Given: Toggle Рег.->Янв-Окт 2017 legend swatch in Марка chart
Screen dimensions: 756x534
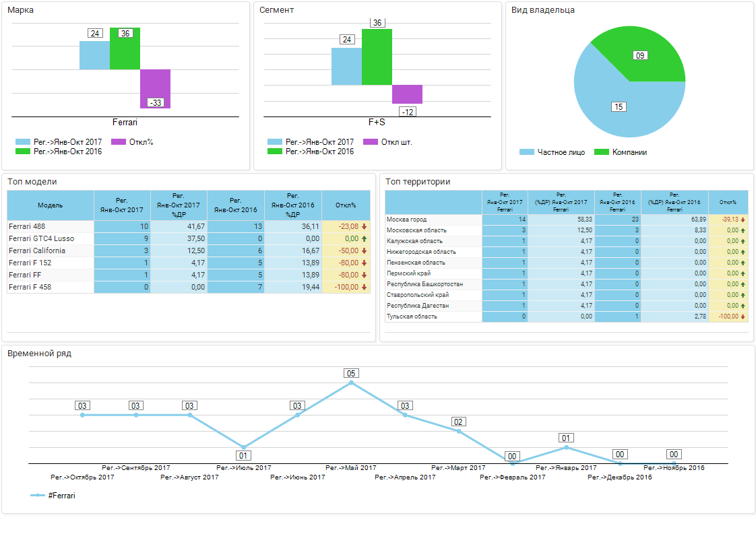Looking at the screenshot, I should click(x=23, y=142).
